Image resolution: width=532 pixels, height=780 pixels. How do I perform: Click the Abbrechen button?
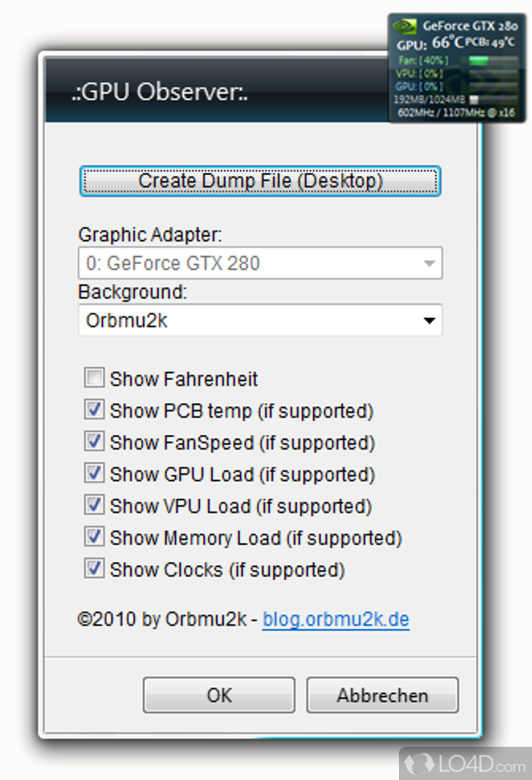(x=382, y=695)
